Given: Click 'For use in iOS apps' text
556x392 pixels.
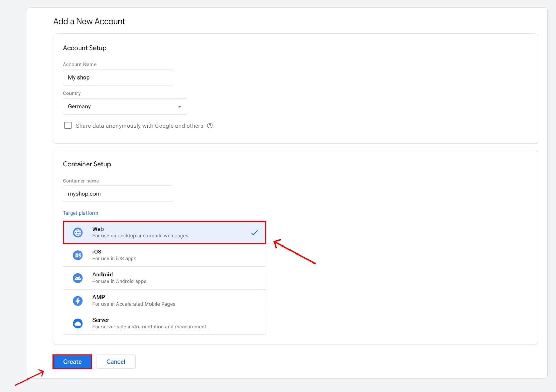Looking at the screenshot, I should [x=114, y=258].
